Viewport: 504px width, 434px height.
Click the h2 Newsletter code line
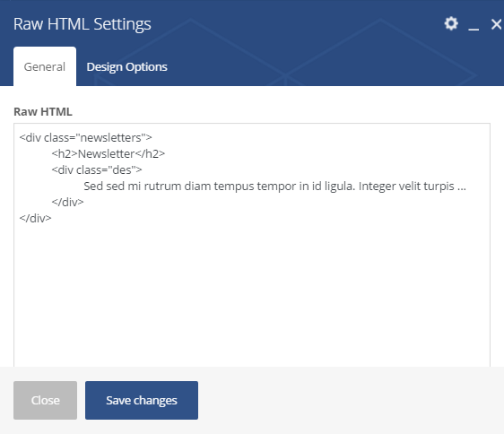point(109,153)
